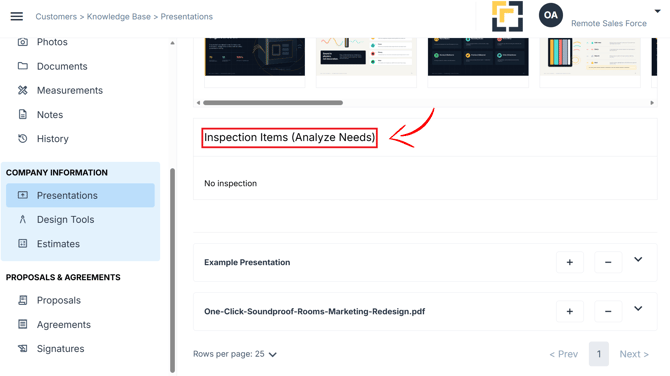Click minus button for One-Click-Soundproof-Rooms PDF
670x376 pixels.
tap(608, 311)
